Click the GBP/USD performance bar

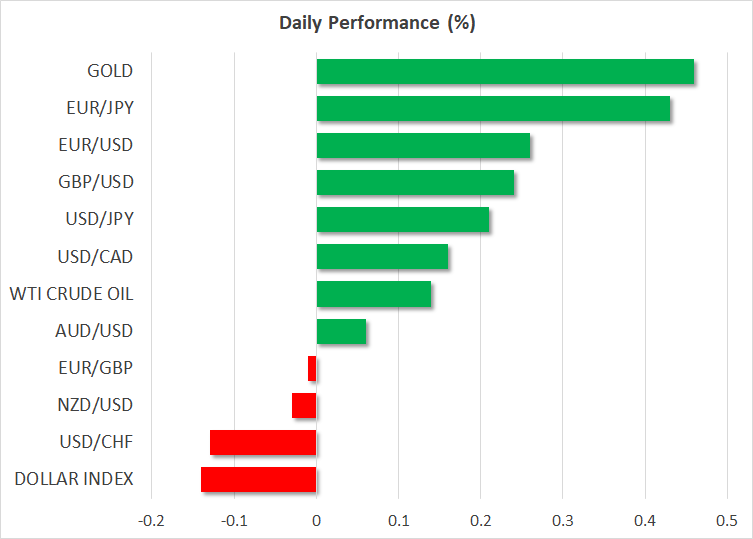coord(415,183)
